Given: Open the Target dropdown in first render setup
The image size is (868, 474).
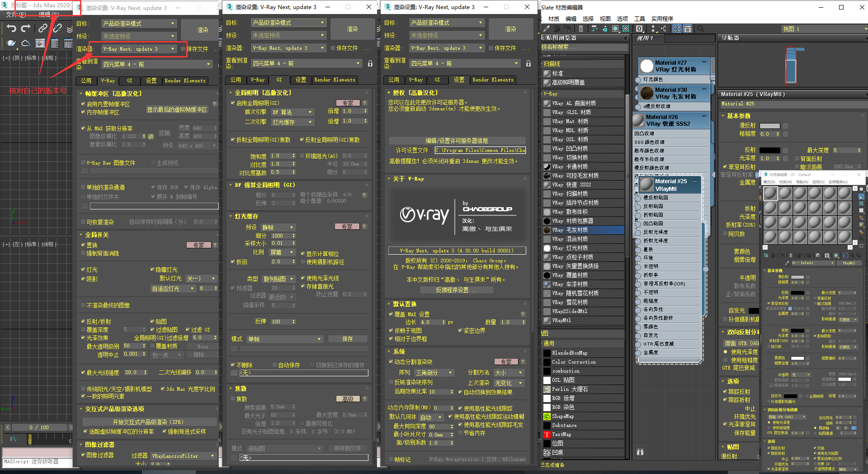Looking at the screenshot, I should (x=138, y=24).
